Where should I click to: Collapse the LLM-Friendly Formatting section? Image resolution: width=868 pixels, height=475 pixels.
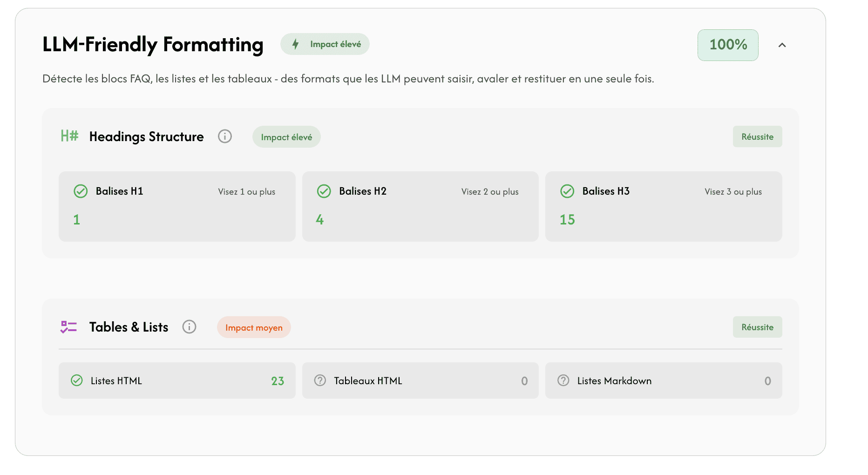(x=782, y=45)
